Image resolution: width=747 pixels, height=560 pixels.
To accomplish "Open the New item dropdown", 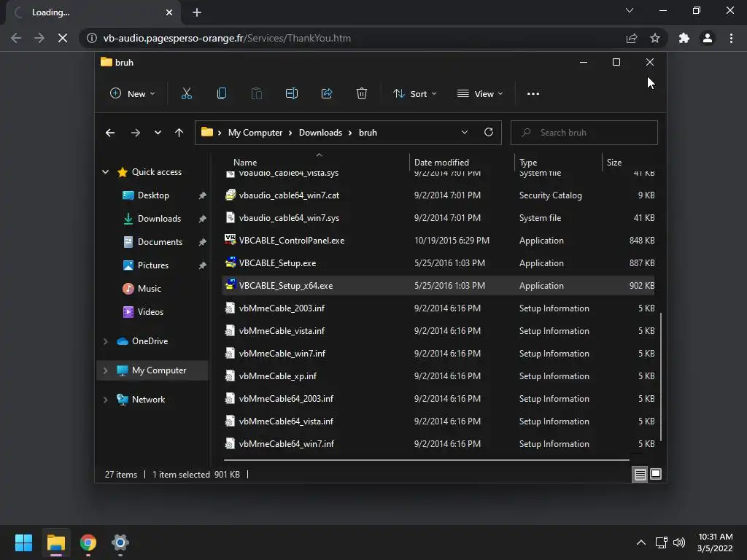I will click(x=133, y=94).
